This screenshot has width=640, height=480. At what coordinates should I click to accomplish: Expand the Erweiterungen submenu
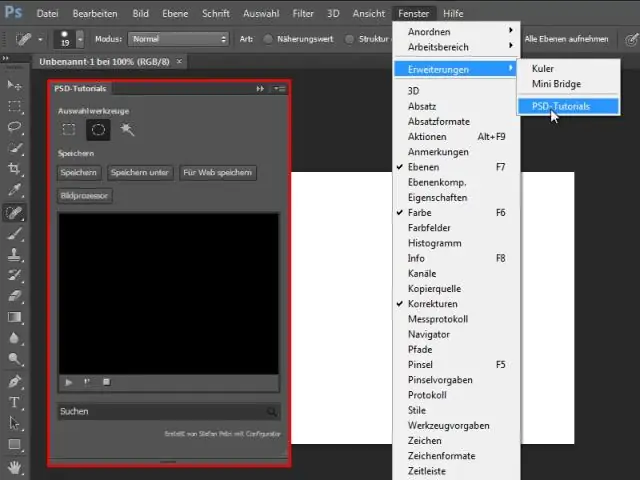click(x=456, y=69)
